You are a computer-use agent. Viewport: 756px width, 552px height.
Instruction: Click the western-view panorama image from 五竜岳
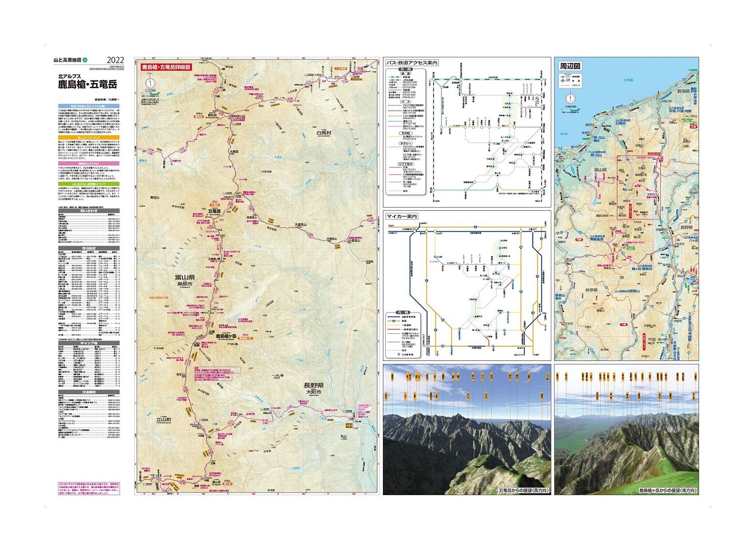tap(467, 429)
